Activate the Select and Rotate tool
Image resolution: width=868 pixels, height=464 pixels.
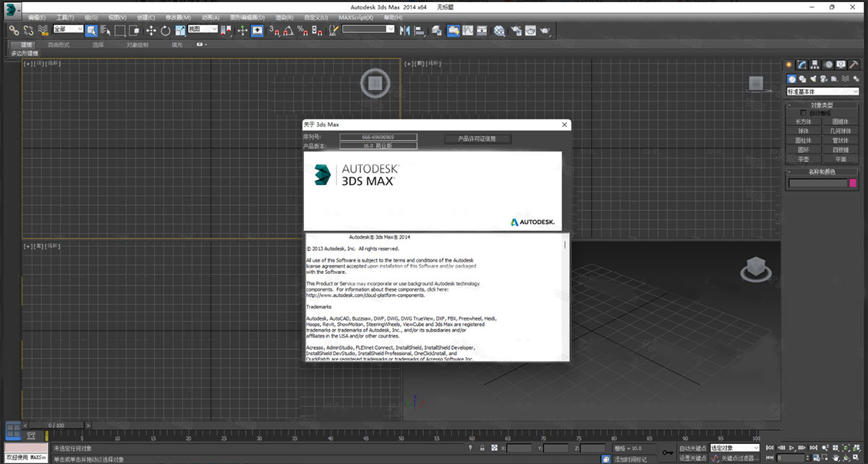click(165, 30)
